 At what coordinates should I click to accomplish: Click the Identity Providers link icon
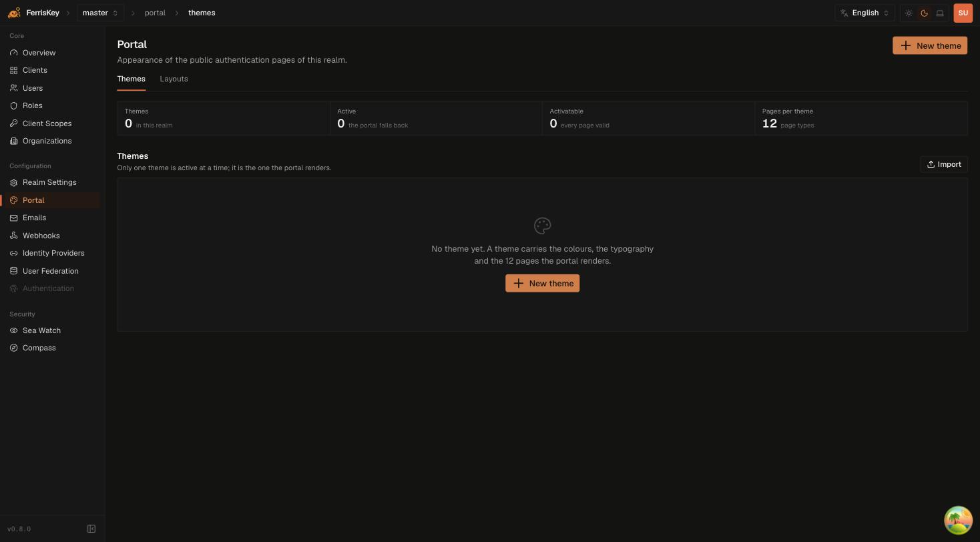pyautogui.click(x=13, y=253)
